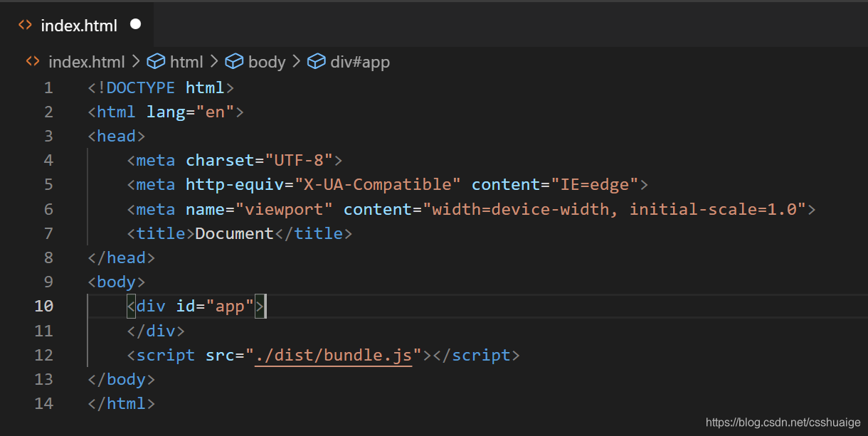Follow the ./dist/bundle.js path link
868x436 pixels.
(334, 354)
